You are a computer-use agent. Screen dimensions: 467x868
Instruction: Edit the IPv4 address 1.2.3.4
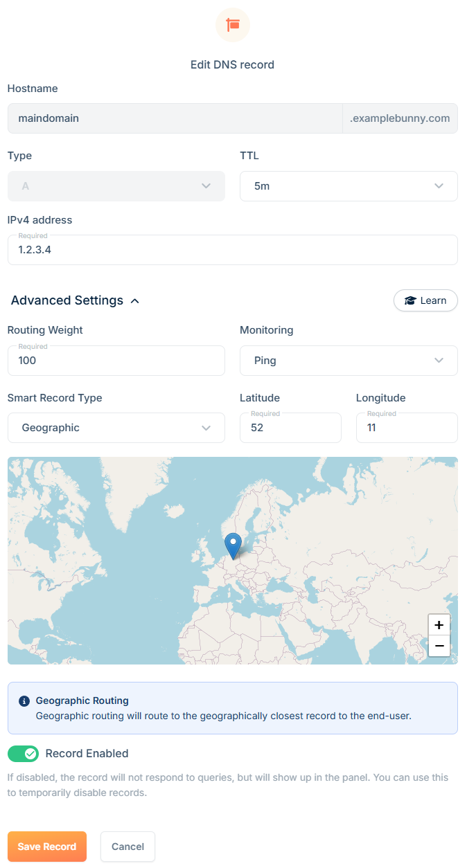click(x=232, y=250)
